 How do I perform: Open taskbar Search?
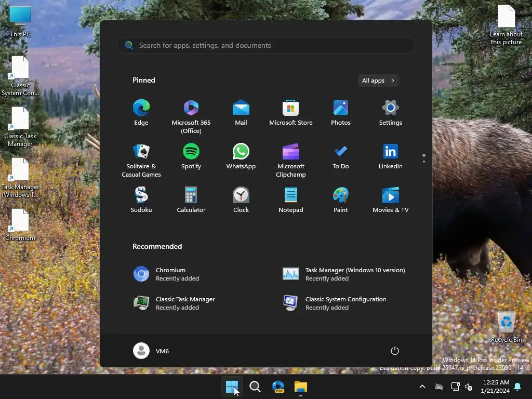tap(255, 387)
